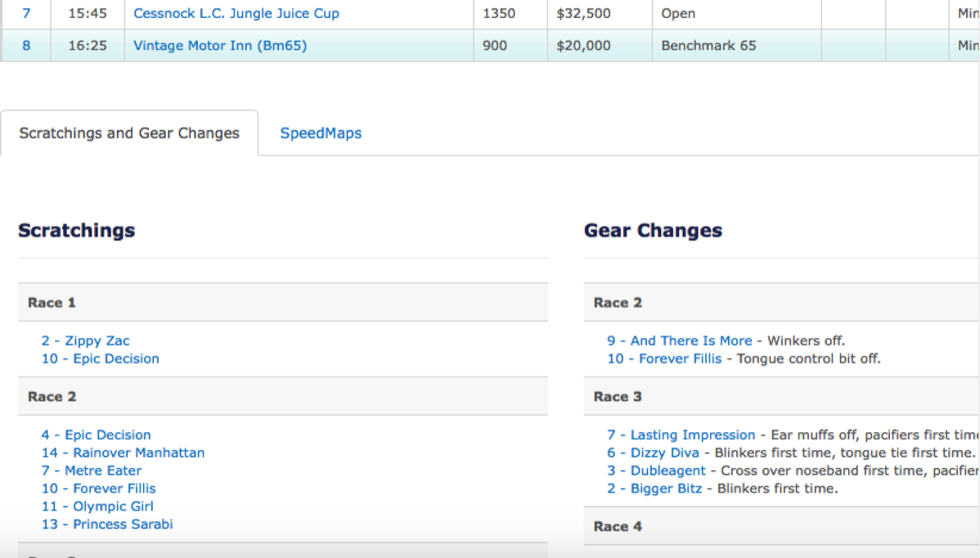Image resolution: width=980 pixels, height=558 pixels.
Task: Click Epic Decision under Race 1 scratchings
Action: click(101, 359)
